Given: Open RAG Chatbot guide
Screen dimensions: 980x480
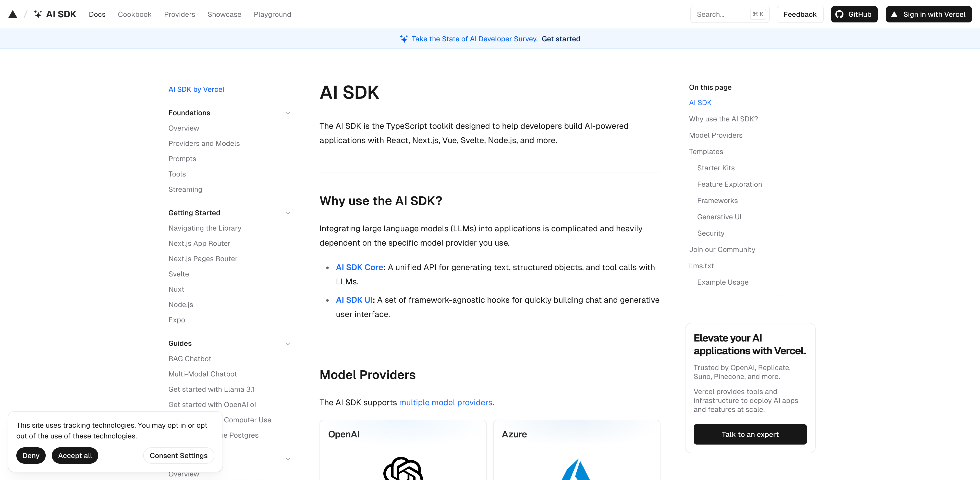Looking at the screenshot, I should click(189, 359).
